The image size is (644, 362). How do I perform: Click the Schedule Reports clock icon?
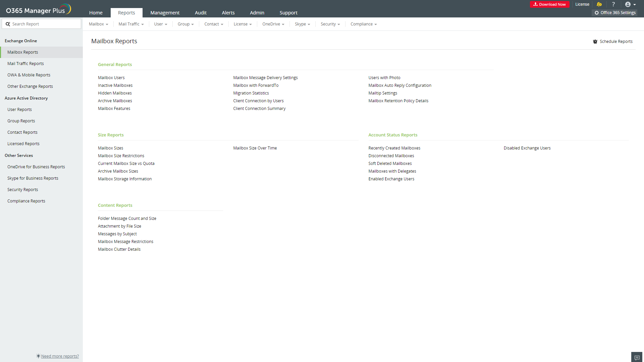[595, 42]
